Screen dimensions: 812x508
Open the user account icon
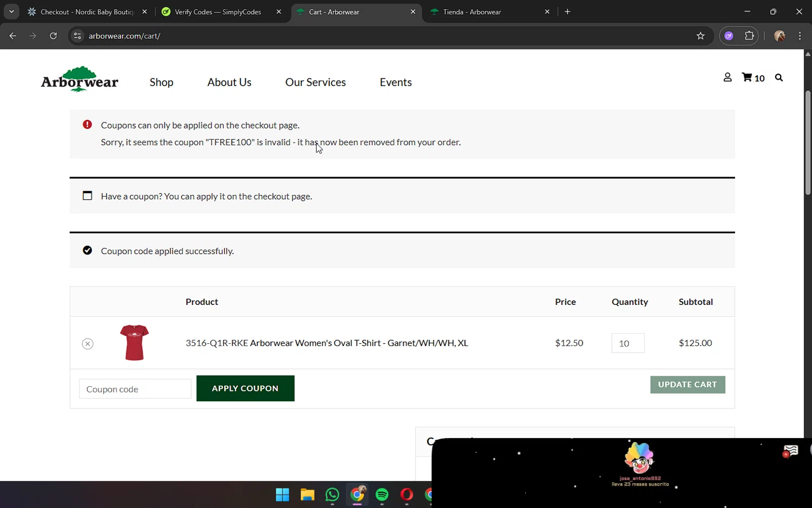click(728, 77)
